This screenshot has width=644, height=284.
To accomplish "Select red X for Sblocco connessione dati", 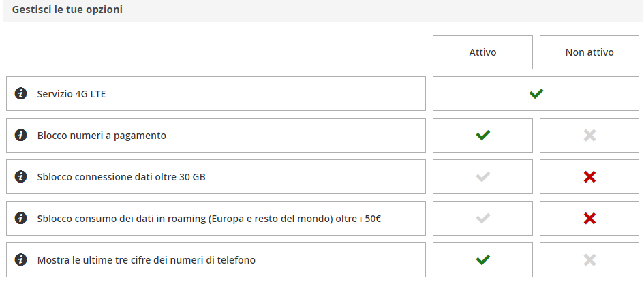I will coord(589,177).
